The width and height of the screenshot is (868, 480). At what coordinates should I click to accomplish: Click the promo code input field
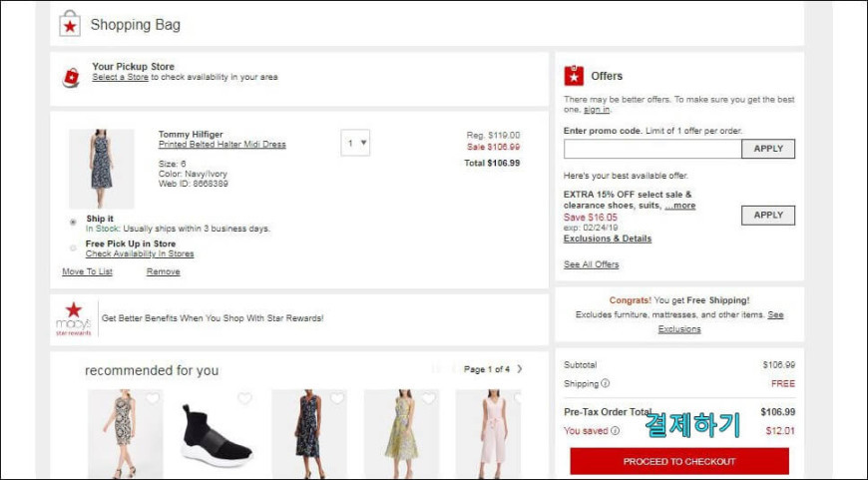(652, 149)
